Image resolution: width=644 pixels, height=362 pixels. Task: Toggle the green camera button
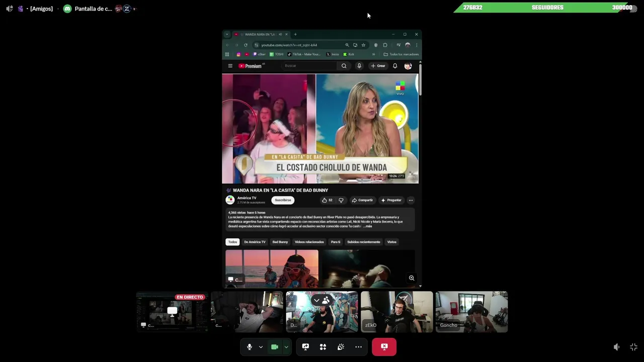point(275,347)
